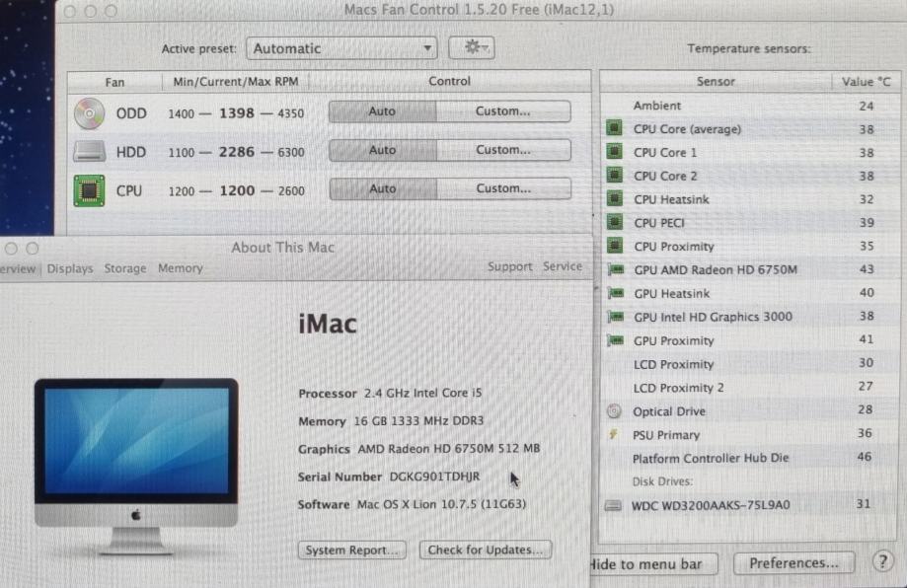This screenshot has height=588, width=907.
Task: Click the CPU Core 2 chip icon
Action: [x=614, y=176]
